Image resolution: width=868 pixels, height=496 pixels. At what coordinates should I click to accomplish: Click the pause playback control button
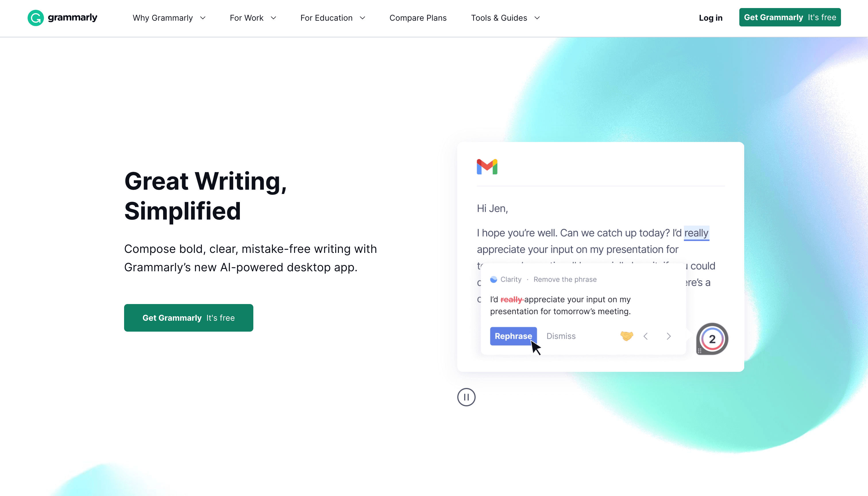tap(466, 397)
